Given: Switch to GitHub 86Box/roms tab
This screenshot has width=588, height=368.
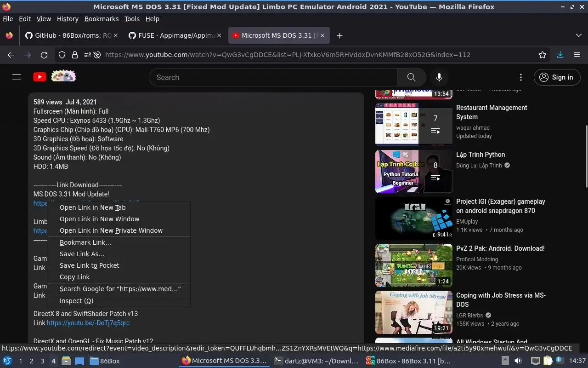Looking at the screenshot, I should pos(71,35).
